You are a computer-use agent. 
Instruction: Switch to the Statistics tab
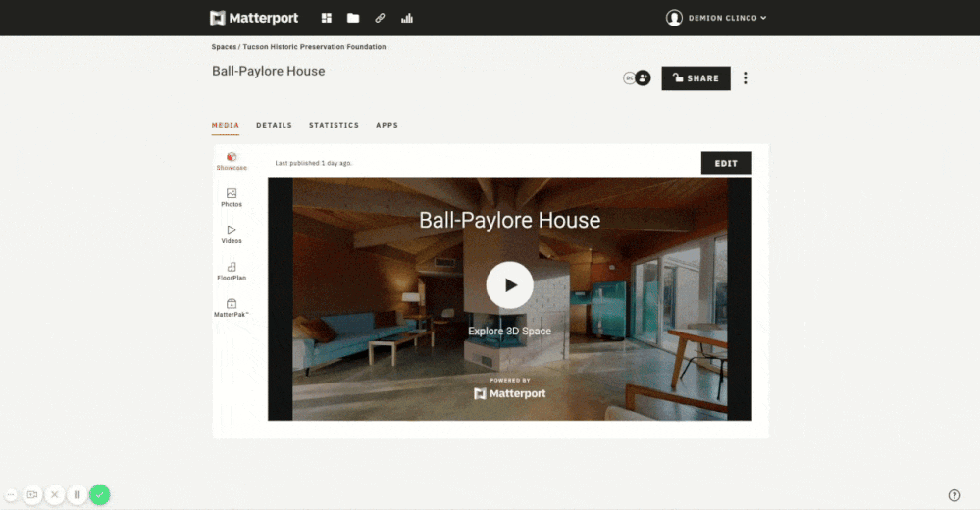tap(334, 125)
